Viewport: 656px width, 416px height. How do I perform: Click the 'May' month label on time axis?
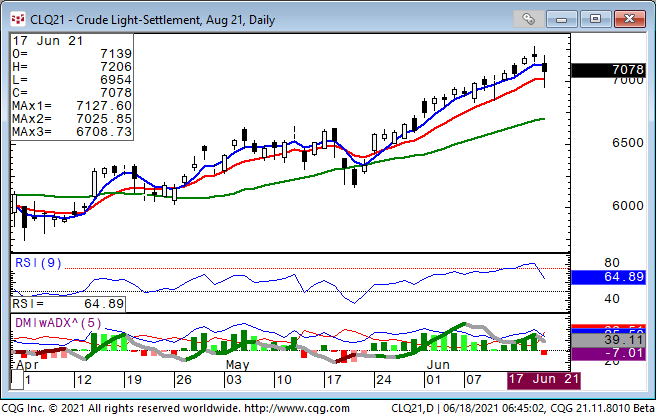[x=238, y=365]
